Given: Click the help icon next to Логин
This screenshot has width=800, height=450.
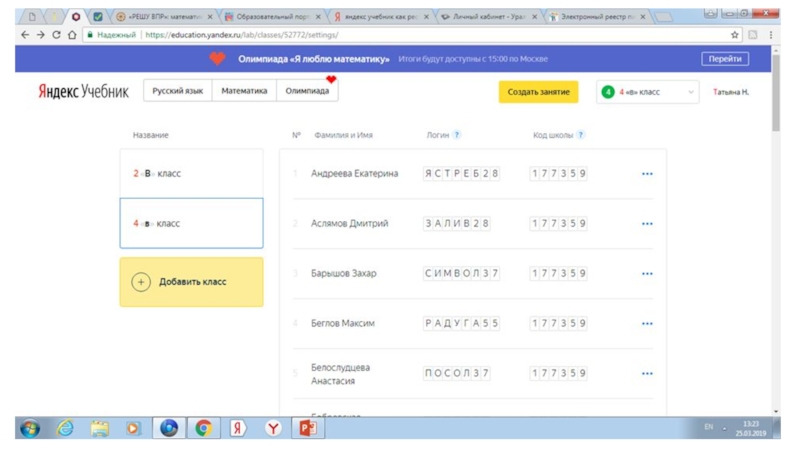Looking at the screenshot, I should coord(457,135).
